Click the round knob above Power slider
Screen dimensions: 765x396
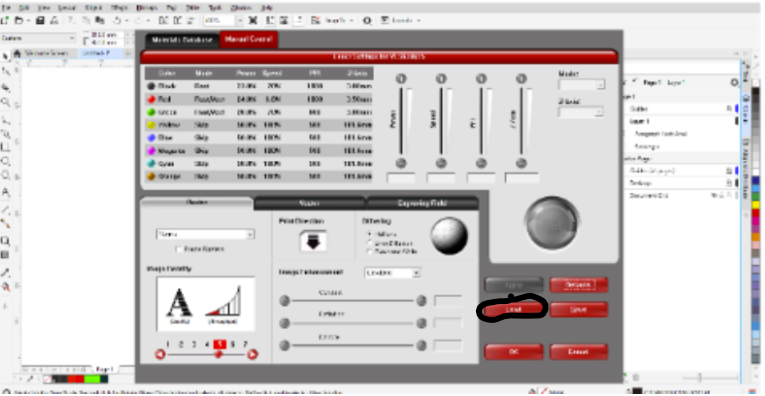[x=401, y=79]
